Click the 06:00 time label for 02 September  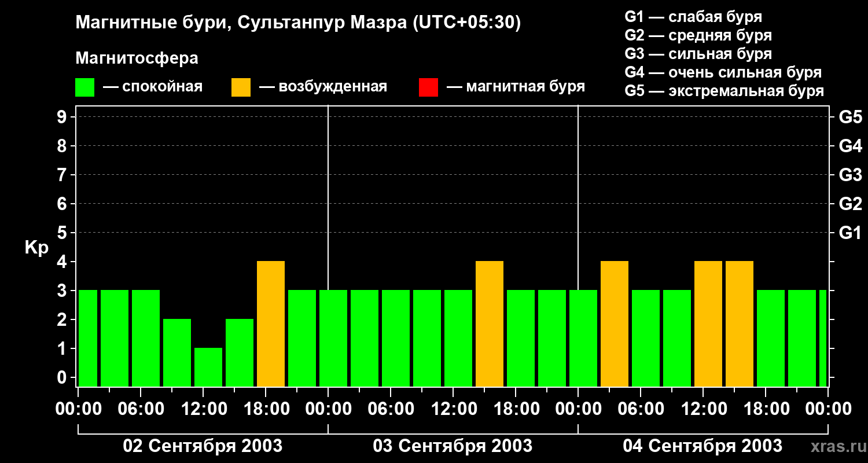[141, 409]
